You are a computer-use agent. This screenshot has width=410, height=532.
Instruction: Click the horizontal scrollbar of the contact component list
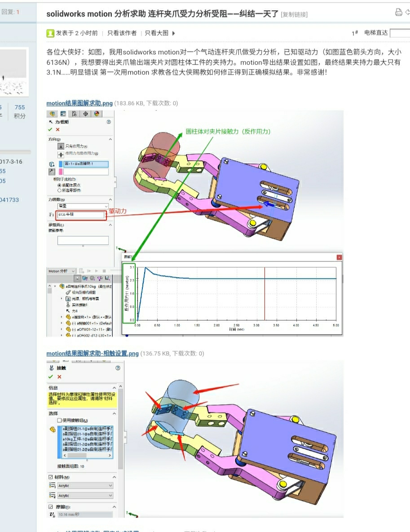click(x=87, y=455)
